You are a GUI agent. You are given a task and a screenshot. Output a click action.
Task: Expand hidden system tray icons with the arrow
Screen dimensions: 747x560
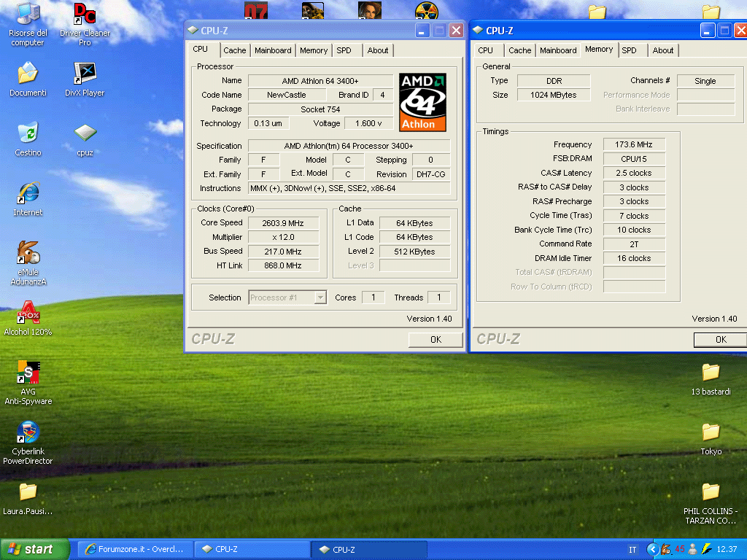[652, 549]
